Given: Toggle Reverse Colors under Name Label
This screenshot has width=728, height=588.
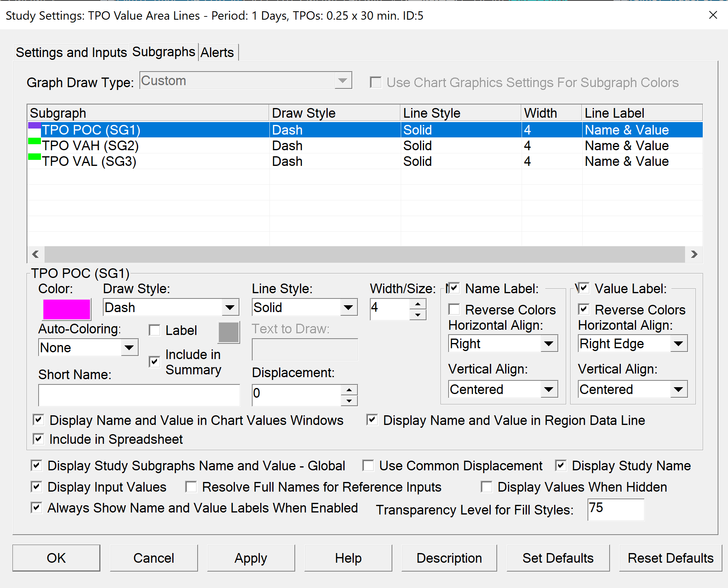Looking at the screenshot, I should pyautogui.click(x=454, y=310).
